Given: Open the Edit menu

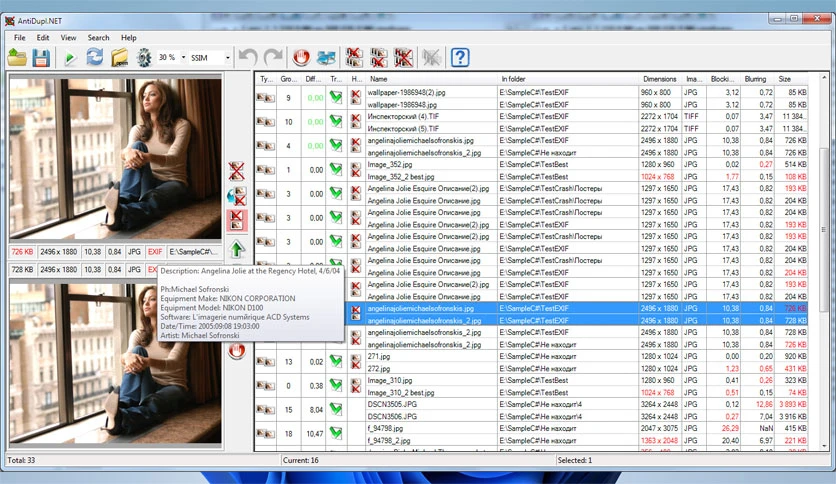Looking at the screenshot, I should click(43, 38).
